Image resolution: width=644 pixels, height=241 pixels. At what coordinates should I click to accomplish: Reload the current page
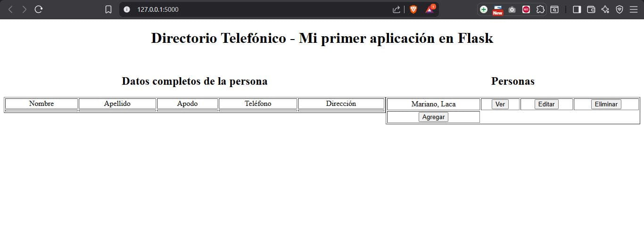(39, 9)
